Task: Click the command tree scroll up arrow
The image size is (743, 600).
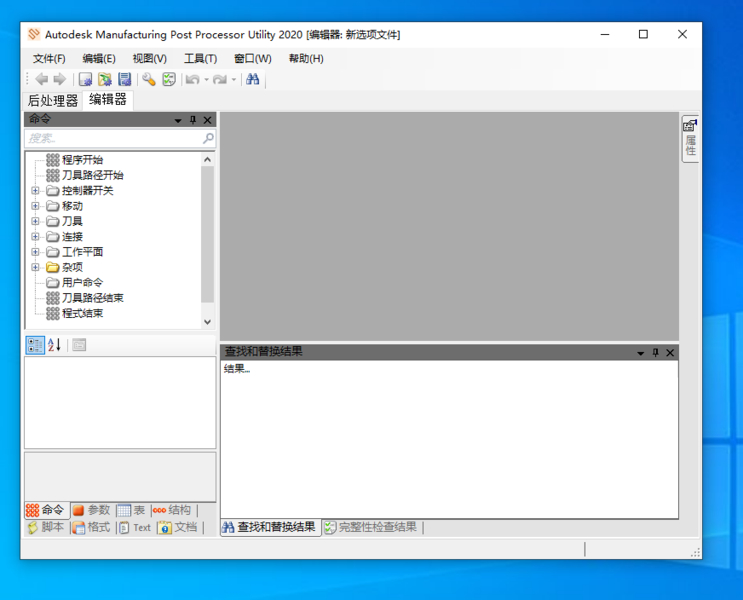Action: (208, 160)
